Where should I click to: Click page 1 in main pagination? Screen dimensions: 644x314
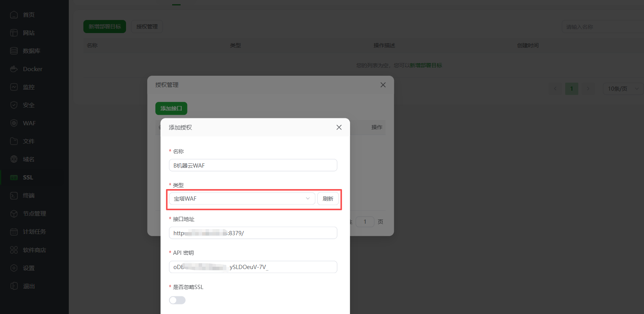pos(571,89)
